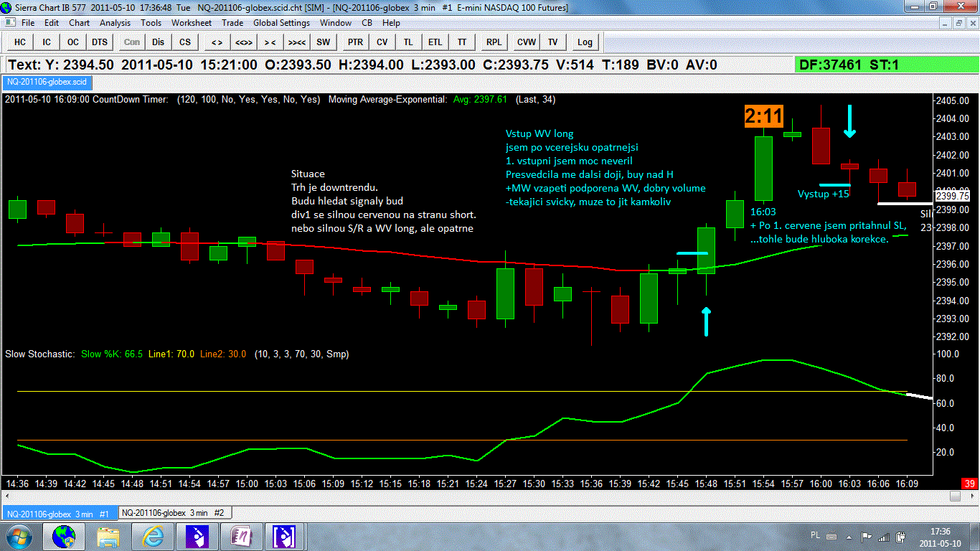The image size is (980, 551).
Task: Click the DTS toolbar button
Action: click(100, 42)
